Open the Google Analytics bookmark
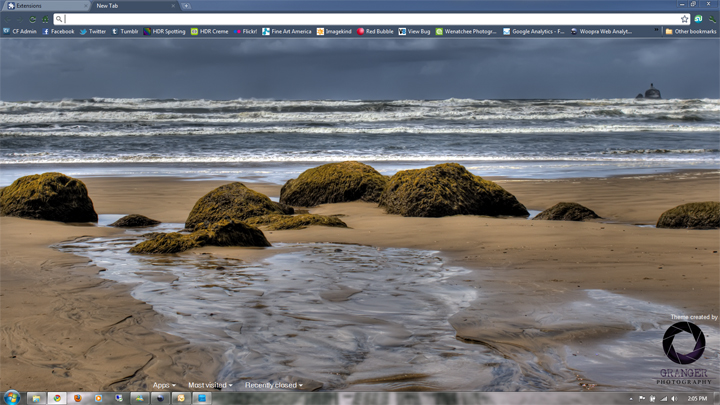The width and height of the screenshot is (720, 405). tap(534, 31)
